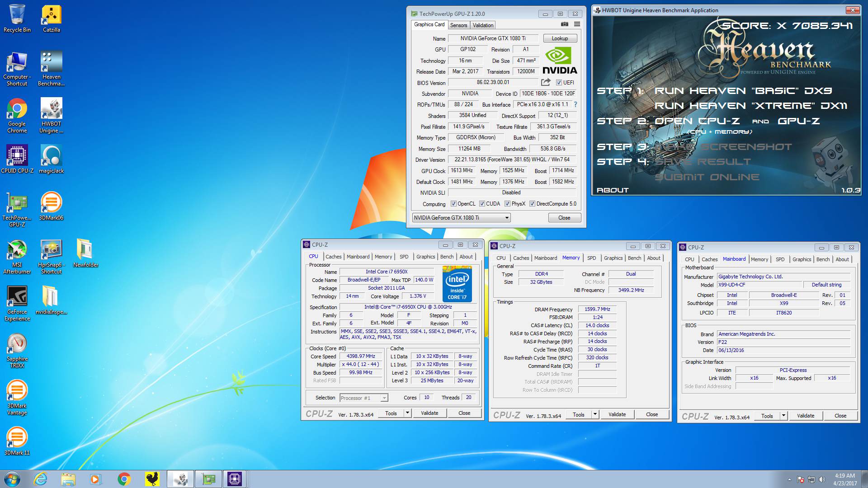The image size is (868, 488).
Task: Open GPU-Z hamburger menu icon
Action: [x=577, y=24]
